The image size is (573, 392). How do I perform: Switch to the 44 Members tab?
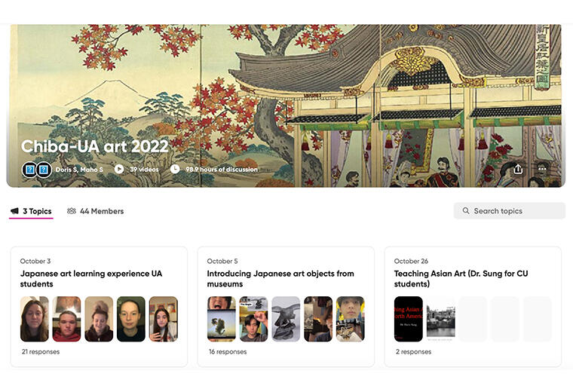coord(96,211)
